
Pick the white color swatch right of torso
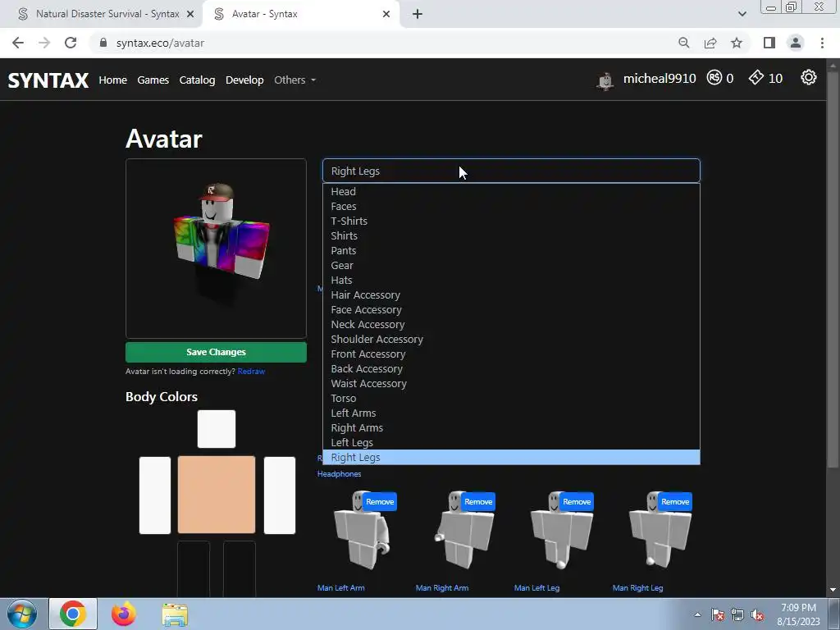coord(280,495)
